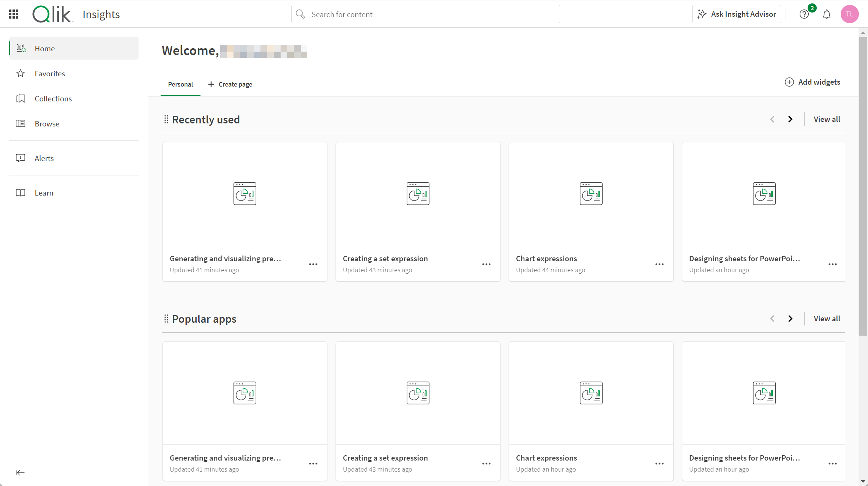Select Create page
The image size is (868, 486).
tap(230, 84)
